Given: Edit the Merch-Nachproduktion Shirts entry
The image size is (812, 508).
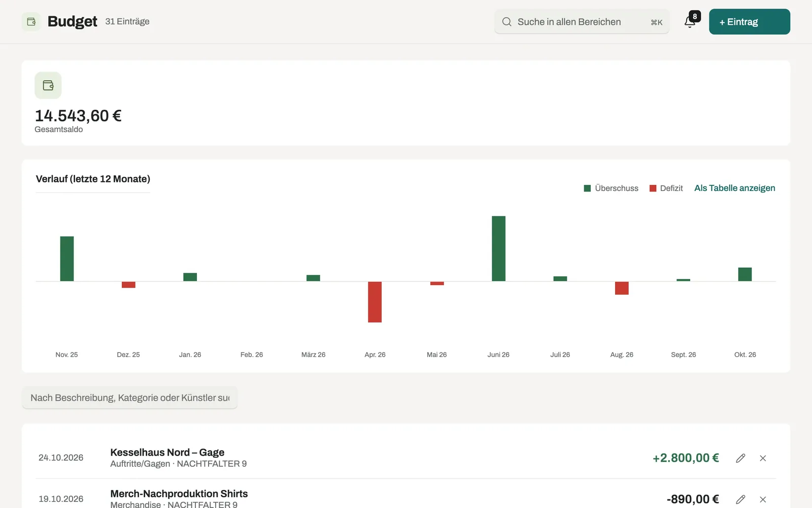Looking at the screenshot, I should (x=740, y=499).
